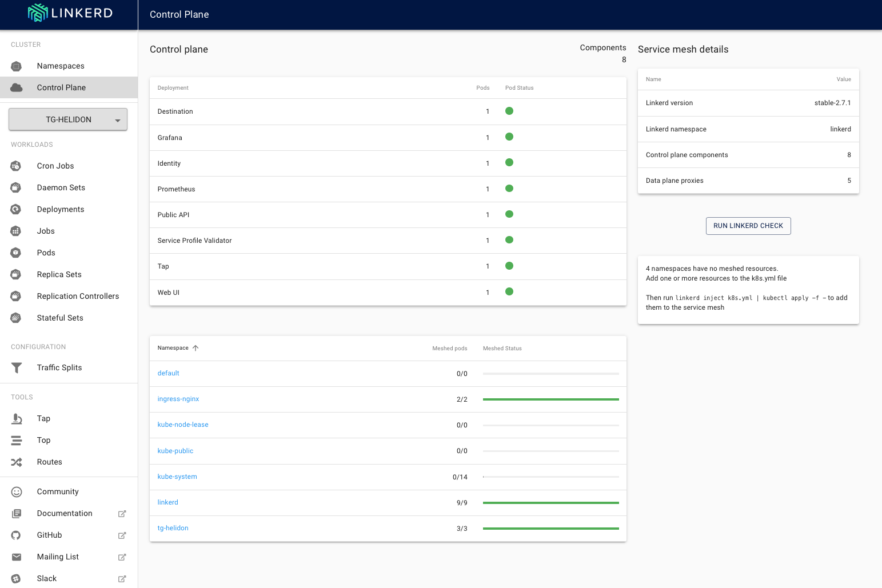Click the linkerd meshed status bar

click(551, 503)
